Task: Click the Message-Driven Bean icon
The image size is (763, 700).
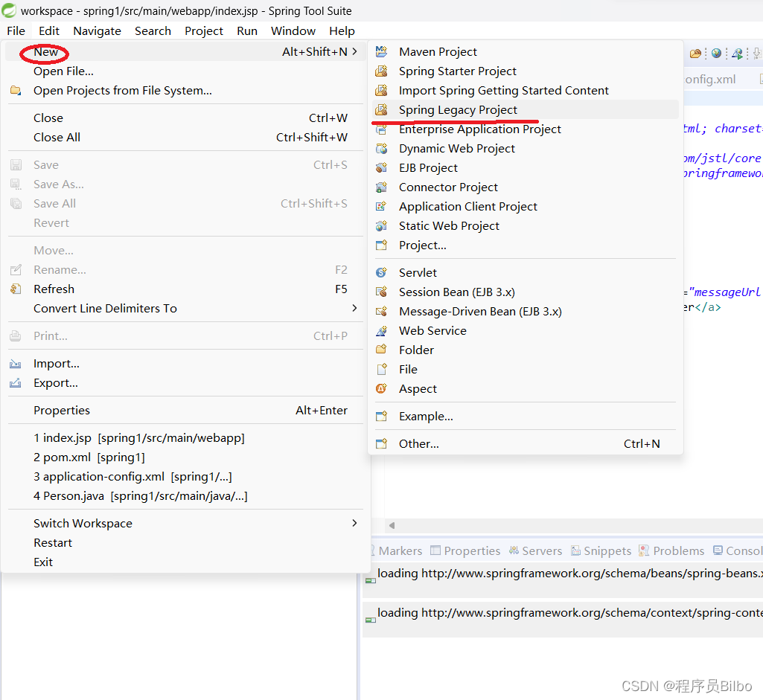Action: (381, 311)
